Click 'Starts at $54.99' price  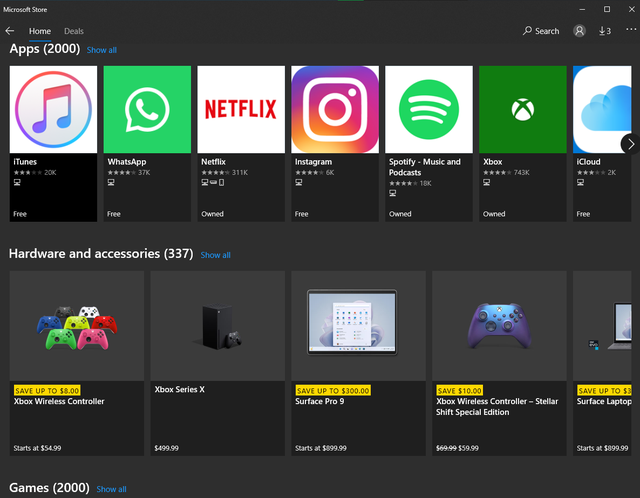[x=37, y=448]
